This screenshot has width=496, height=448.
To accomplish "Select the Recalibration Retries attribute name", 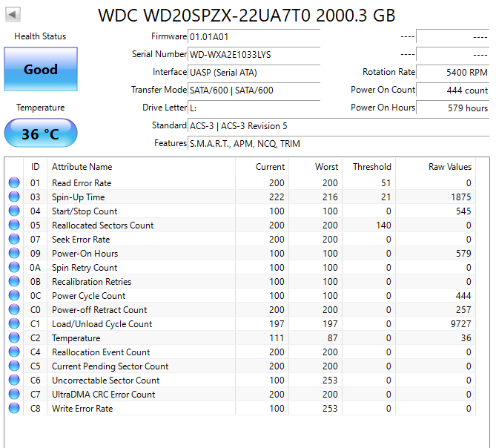I will [x=92, y=282].
